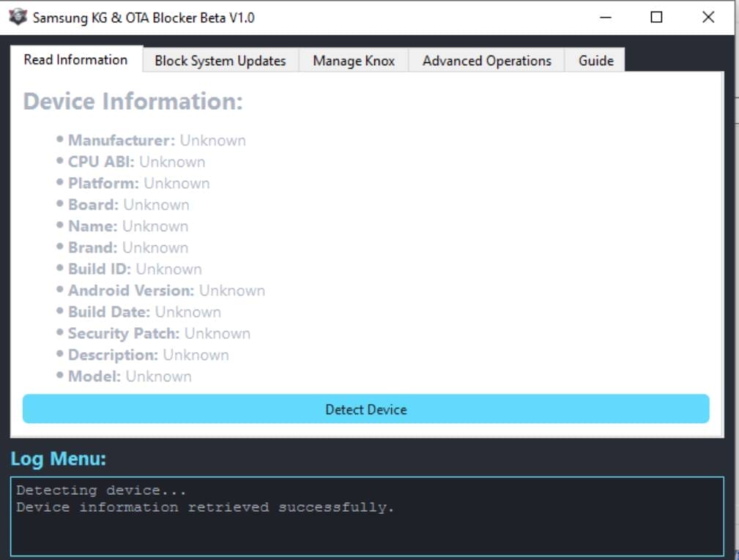This screenshot has height=560, width=739.
Task: Click the bullet icon next to Model
Action: click(x=60, y=376)
